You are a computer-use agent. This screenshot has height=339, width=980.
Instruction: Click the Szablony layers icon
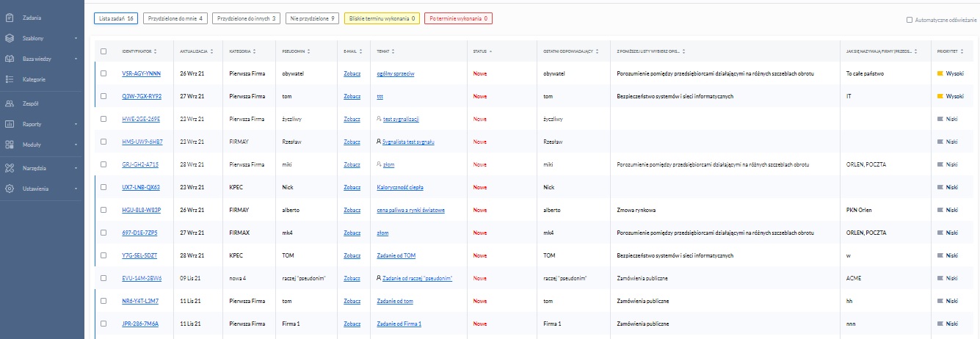pos(10,37)
